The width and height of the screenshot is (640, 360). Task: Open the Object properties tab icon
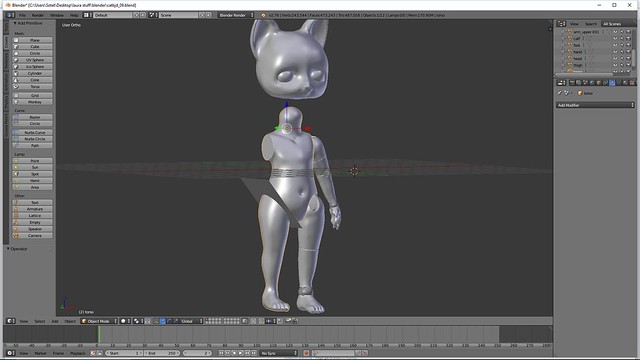pyautogui.click(x=598, y=83)
